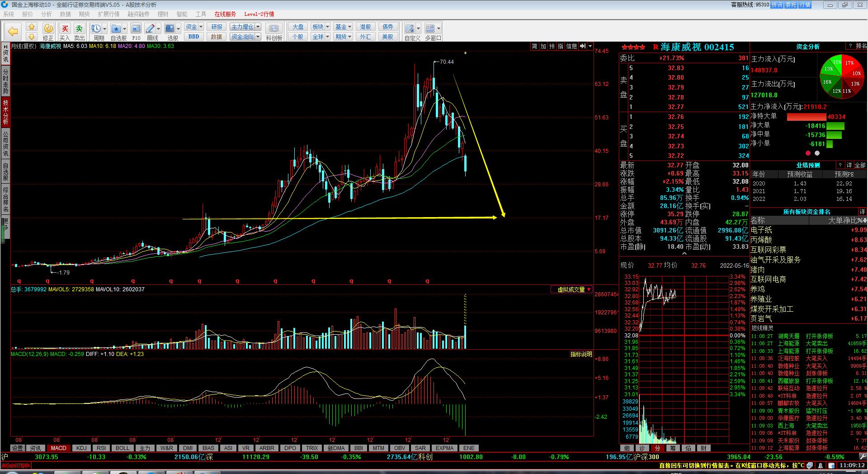868x474 pixels.
Task: Open the Level-2行情 menu
Action: click(x=259, y=14)
